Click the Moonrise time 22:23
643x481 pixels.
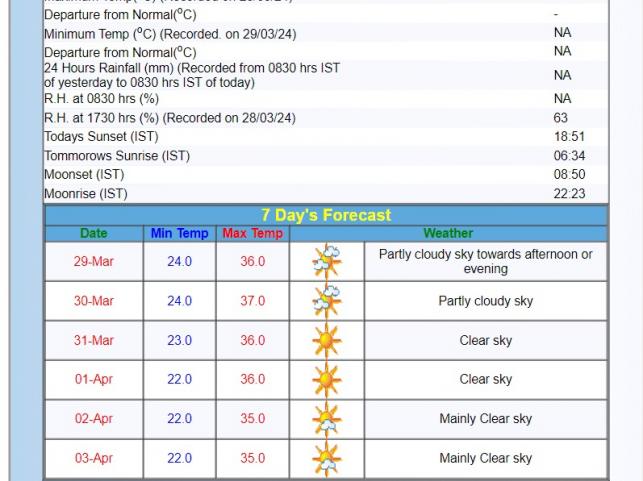point(568,194)
